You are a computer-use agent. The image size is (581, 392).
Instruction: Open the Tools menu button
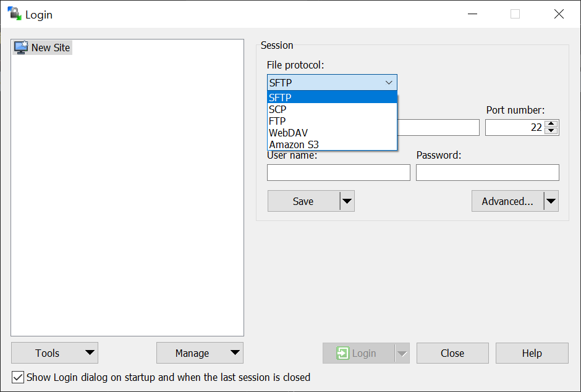pos(55,353)
